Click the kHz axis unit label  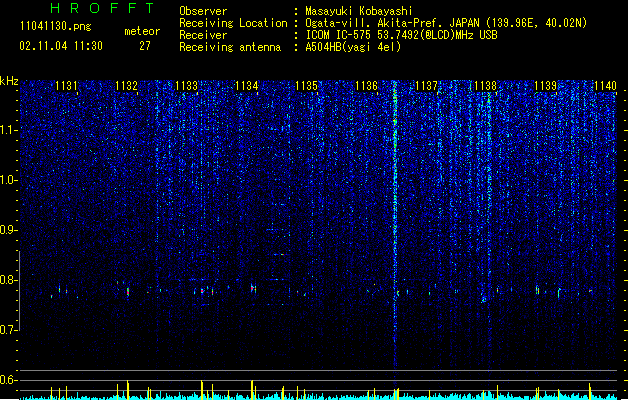(9, 81)
